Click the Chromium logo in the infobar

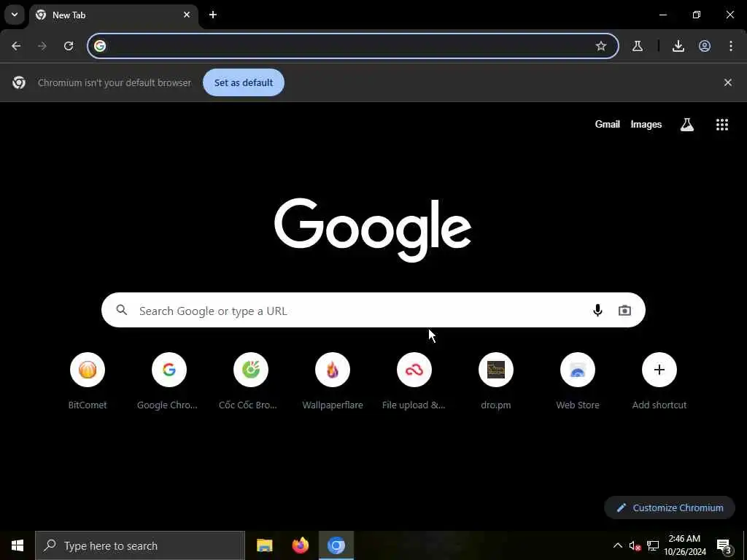[x=19, y=82]
